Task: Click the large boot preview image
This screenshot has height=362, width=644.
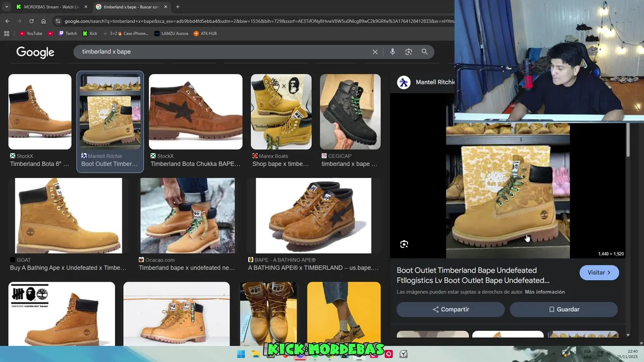Action: click(x=508, y=191)
